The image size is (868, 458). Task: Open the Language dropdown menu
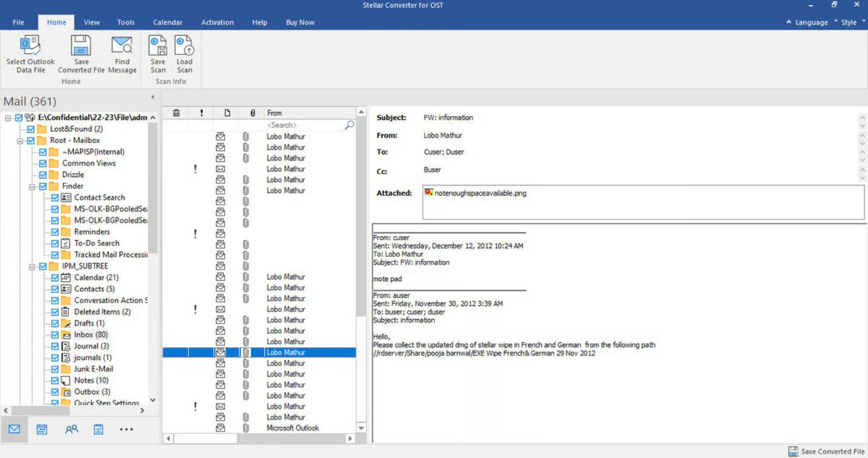click(811, 22)
